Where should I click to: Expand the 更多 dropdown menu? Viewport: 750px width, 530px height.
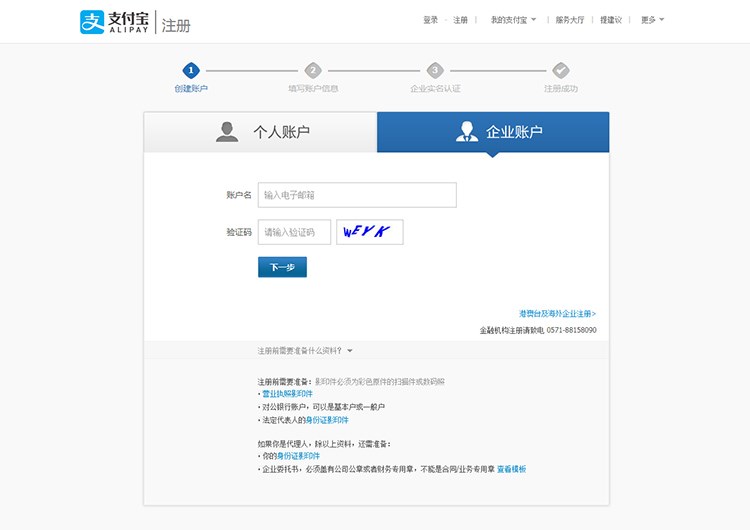pos(652,20)
